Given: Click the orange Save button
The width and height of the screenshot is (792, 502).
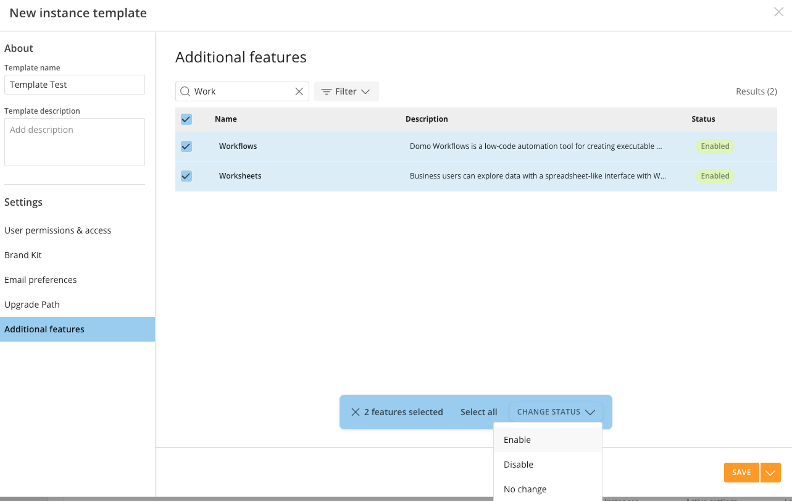Looking at the screenshot, I should click(741, 473).
